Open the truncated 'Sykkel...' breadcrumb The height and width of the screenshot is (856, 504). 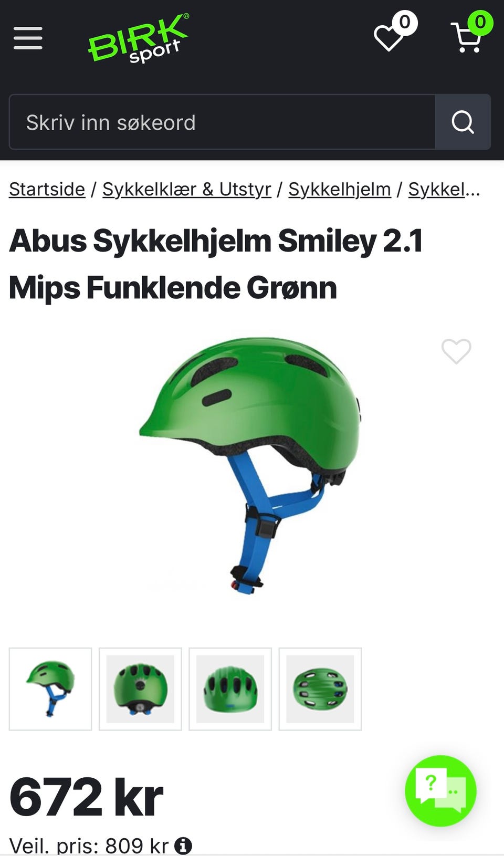(444, 189)
